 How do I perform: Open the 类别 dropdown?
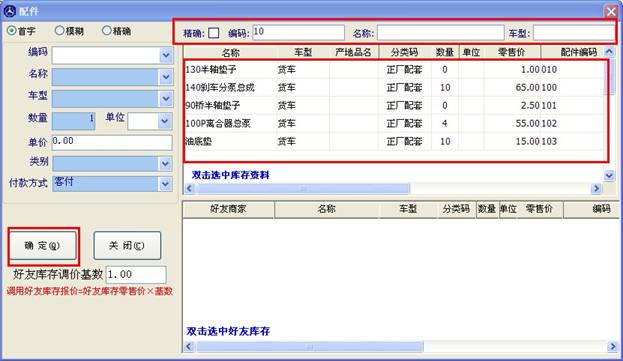(x=165, y=164)
